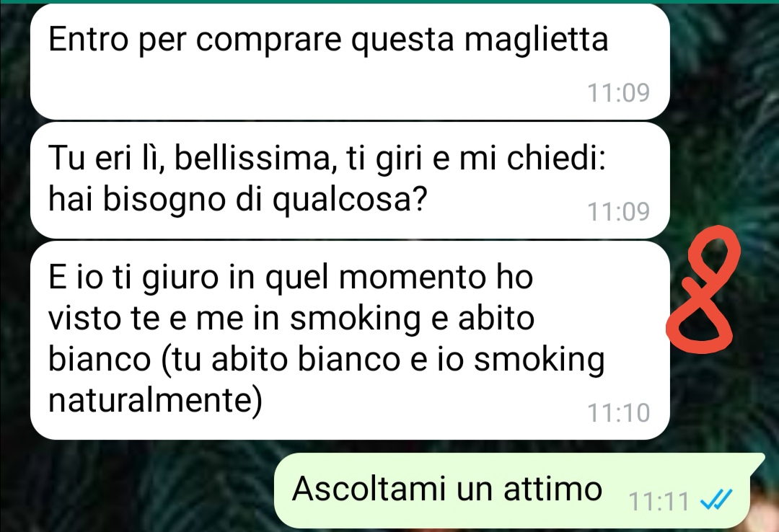Viewport: 779px width, 532px height.
Task: Select the message starting "Tu eri lì, bellissima"
Action: [x=350, y=180]
